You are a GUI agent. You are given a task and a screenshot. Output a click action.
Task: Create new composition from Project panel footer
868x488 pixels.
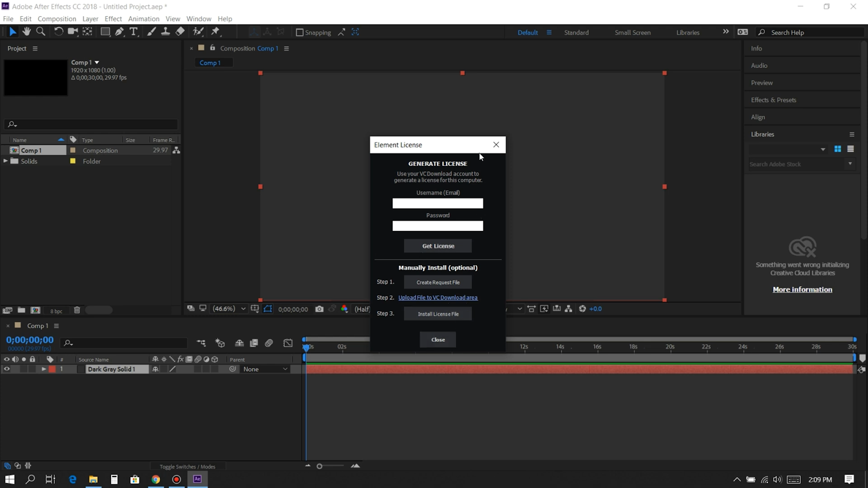pyautogui.click(x=35, y=310)
